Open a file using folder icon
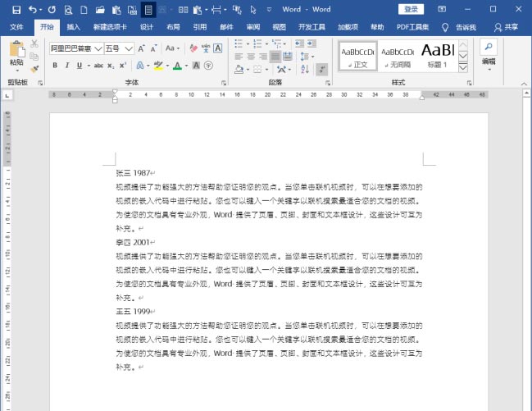The height and width of the screenshot is (411, 532). pyautogui.click(x=100, y=10)
